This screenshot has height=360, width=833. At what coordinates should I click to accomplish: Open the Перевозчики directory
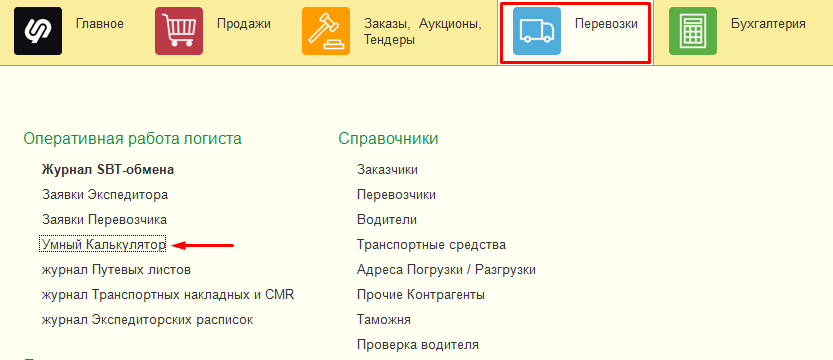(x=397, y=195)
